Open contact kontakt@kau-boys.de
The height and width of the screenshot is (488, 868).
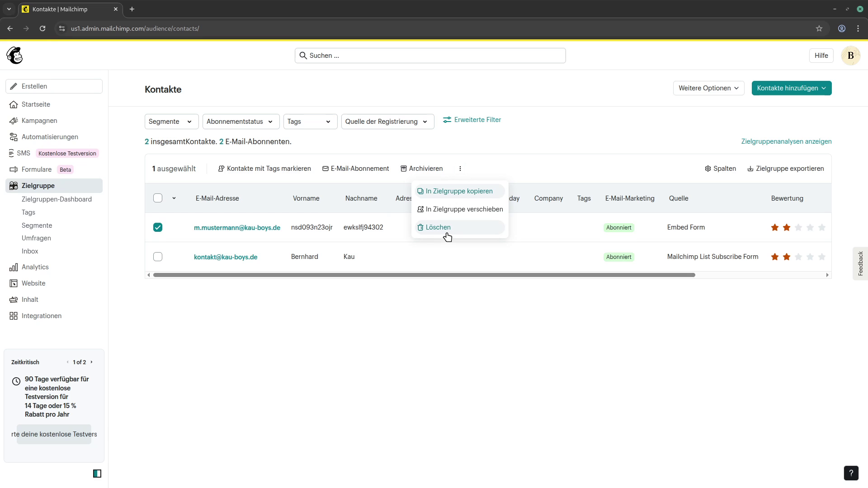(x=226, y=257)
